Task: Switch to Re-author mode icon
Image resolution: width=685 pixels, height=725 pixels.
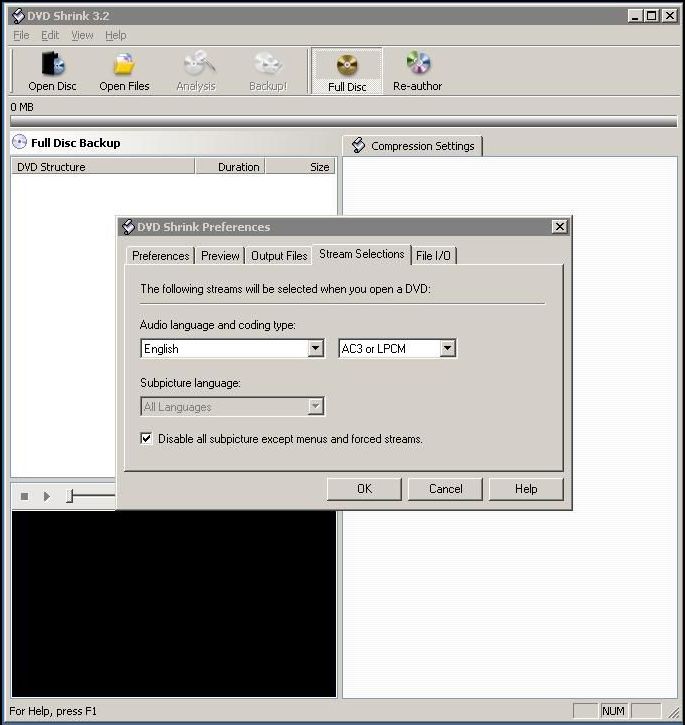Action: click(x=418, y=63)
